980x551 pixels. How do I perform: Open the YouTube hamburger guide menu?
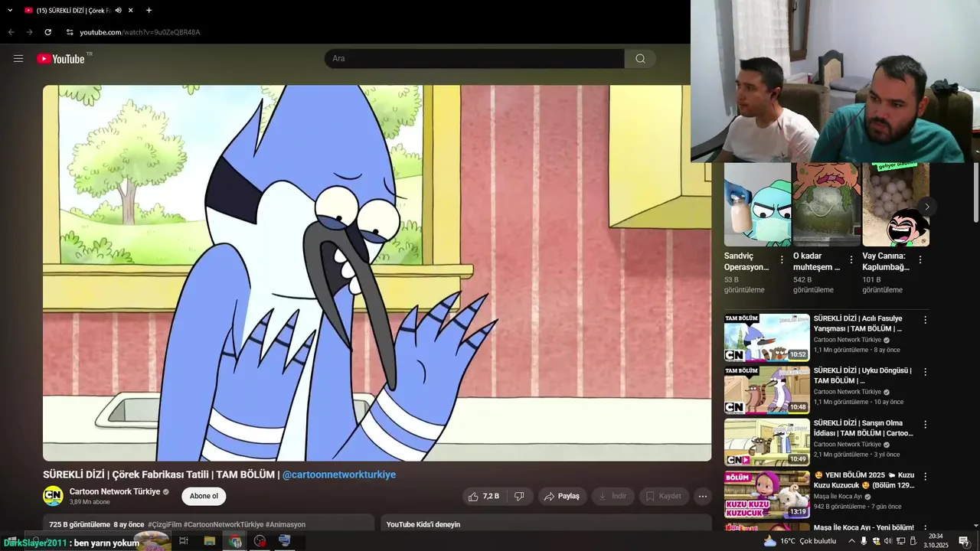coord(18,58)
